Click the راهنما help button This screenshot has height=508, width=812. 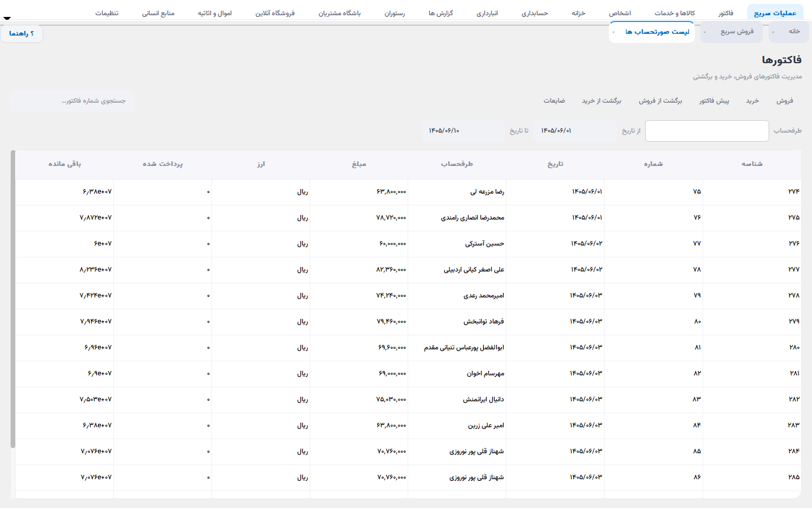(21, 34)
